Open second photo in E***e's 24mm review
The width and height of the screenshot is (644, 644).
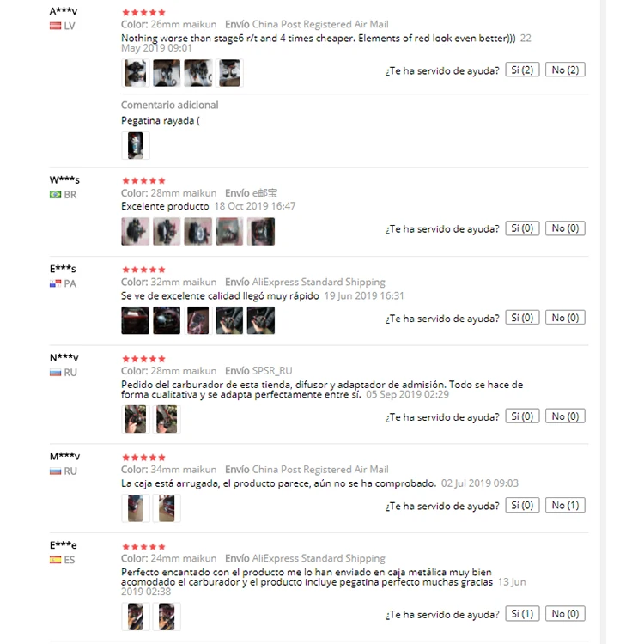pyautogui.click(x=167, y=617)
